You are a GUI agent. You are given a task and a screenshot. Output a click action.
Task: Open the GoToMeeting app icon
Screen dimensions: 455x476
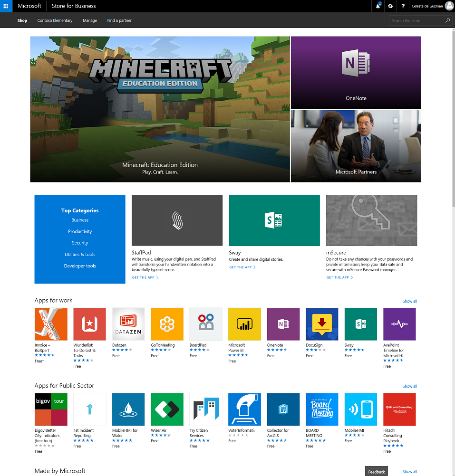(167, 324)
